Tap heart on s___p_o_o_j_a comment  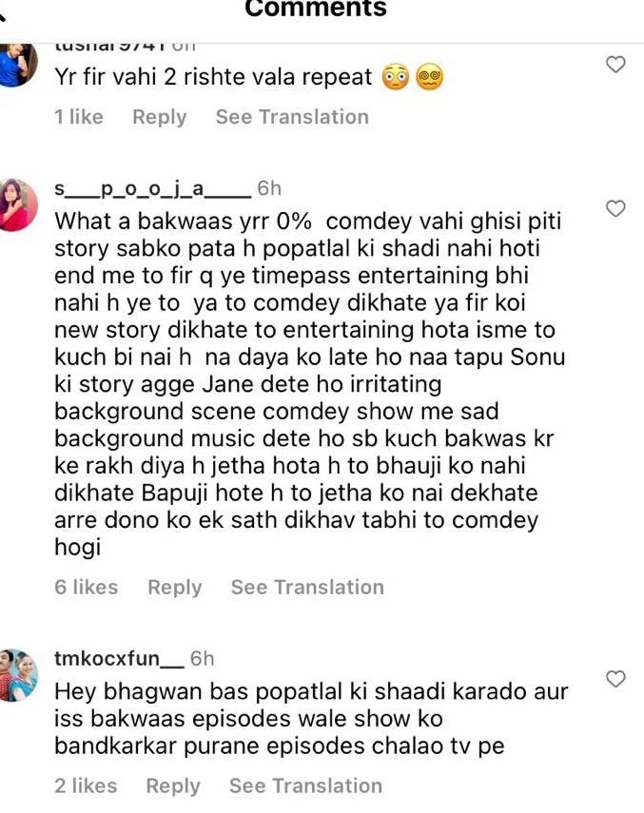(615, 208)
